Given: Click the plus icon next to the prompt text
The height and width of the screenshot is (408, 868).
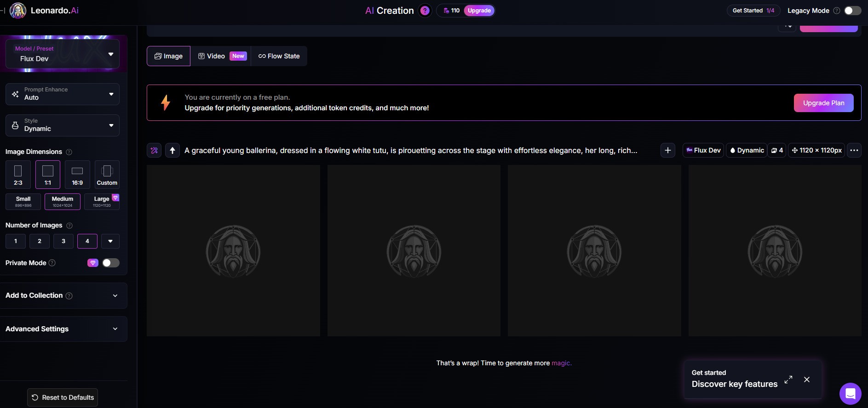Looking at the screenshot, I should 667,150.
